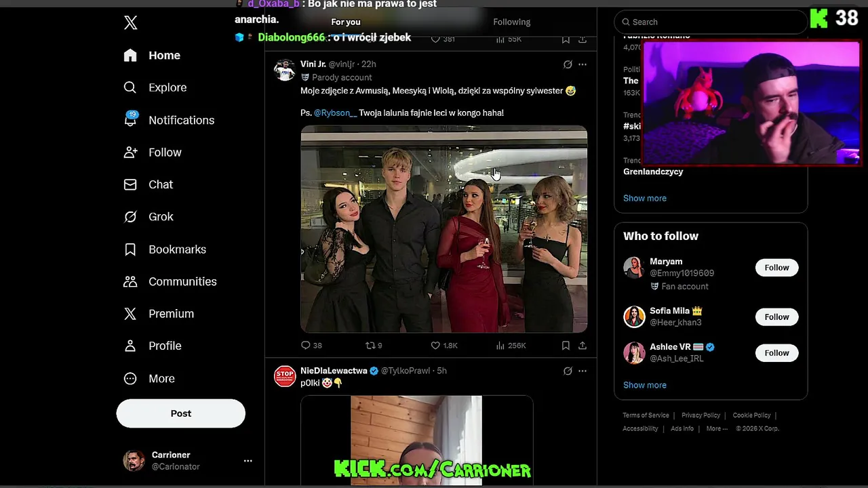Image resolution: width=868 pixels, height=488 pixels.
Task: Click the Post button
Action: pyautogui.click(x=180, y=413)
